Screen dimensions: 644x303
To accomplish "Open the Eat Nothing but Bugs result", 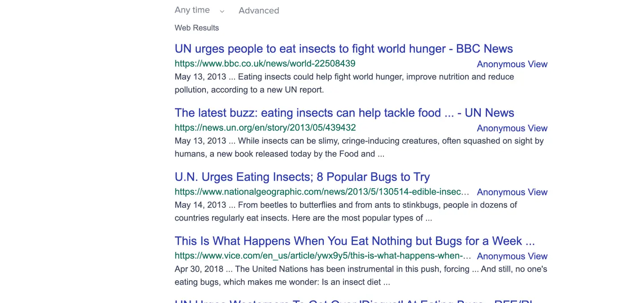I will click(x=354, y=241).
